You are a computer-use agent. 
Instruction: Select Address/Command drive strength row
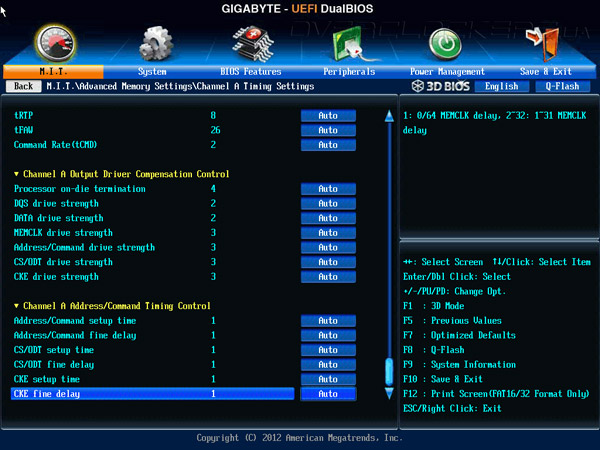[x=153, y=247]
